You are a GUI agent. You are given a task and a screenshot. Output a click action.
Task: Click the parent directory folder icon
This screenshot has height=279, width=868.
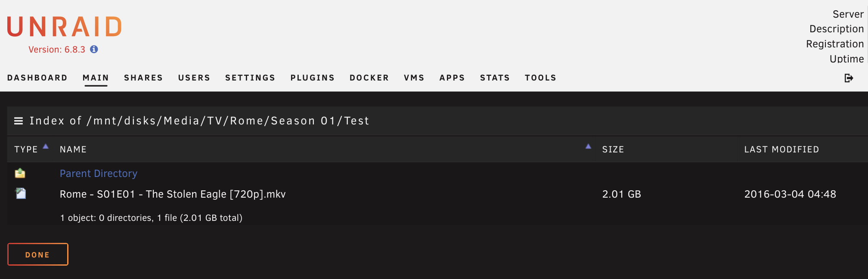pyautogui.click(x=20, y=173)
